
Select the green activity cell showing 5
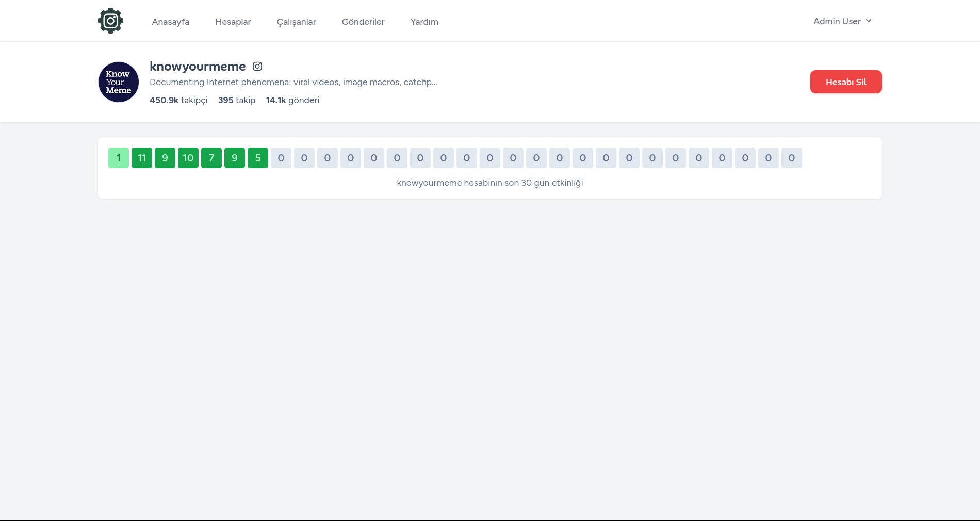(x=258, y=158)
